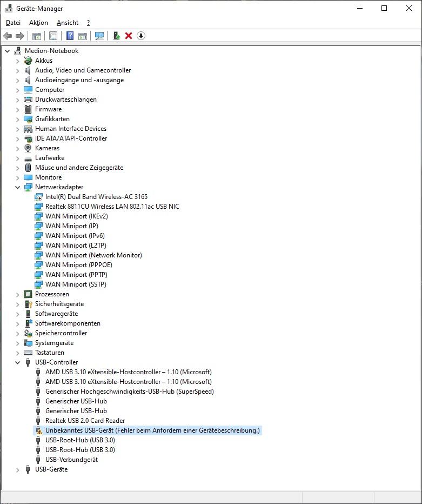Select the Audioeingänge und -ausgänge label
Image resolution: width=422 pixels, height=504 pixels.
coord(79,80)
